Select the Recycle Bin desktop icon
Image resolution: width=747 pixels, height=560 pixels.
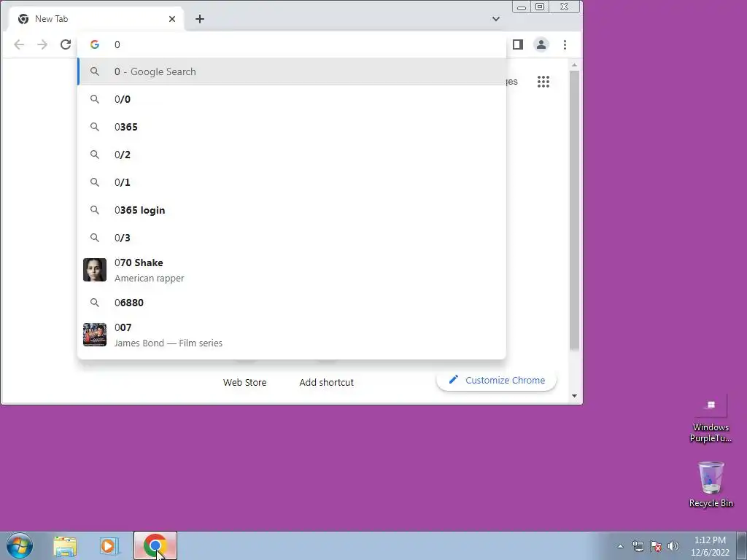(x=711, y=484)
